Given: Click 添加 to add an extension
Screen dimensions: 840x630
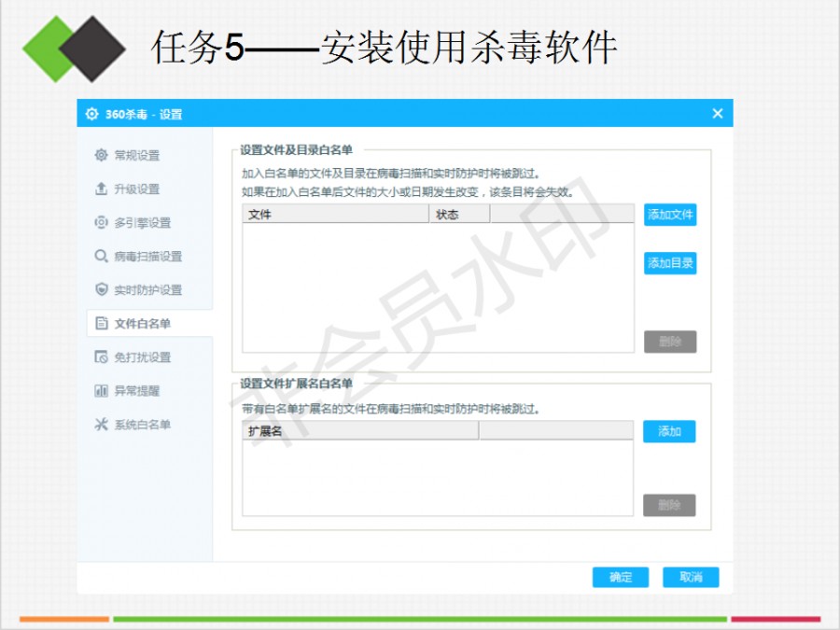Looking at the screenshot, I should pos(669,431).
